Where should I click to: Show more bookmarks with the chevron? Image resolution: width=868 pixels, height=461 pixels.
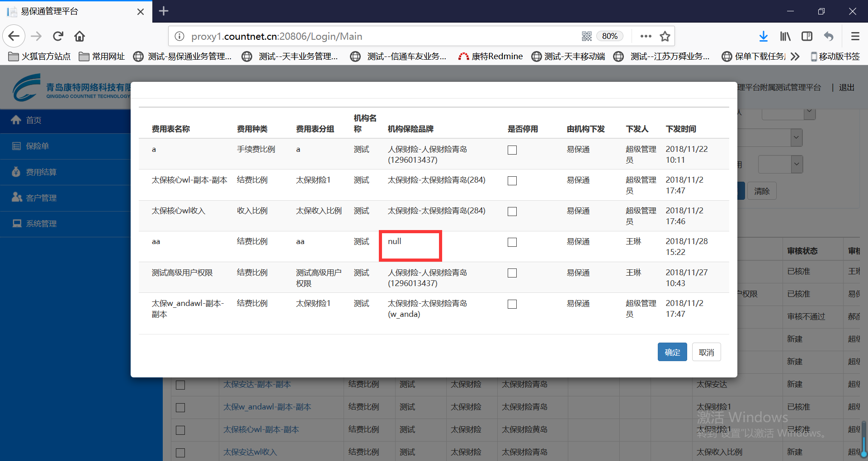pos(795,56)
